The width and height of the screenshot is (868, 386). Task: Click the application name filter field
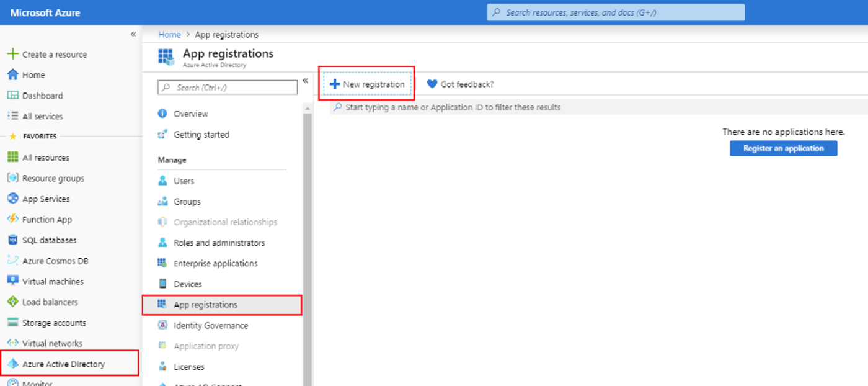click(453, 107)
